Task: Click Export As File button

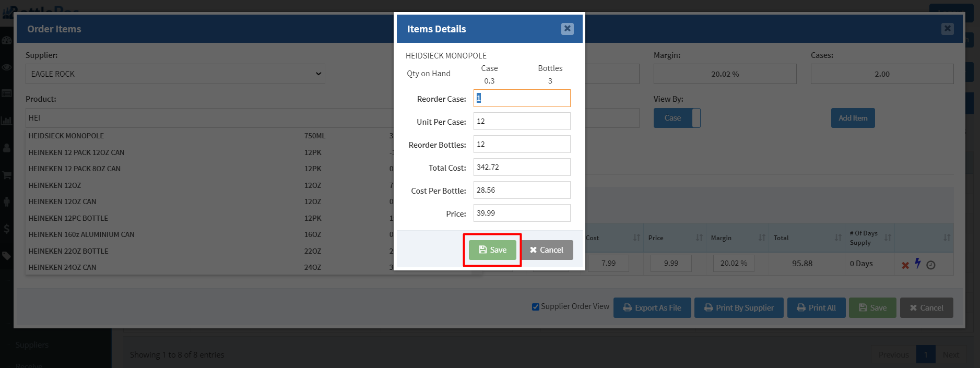Action: (652, 308)
